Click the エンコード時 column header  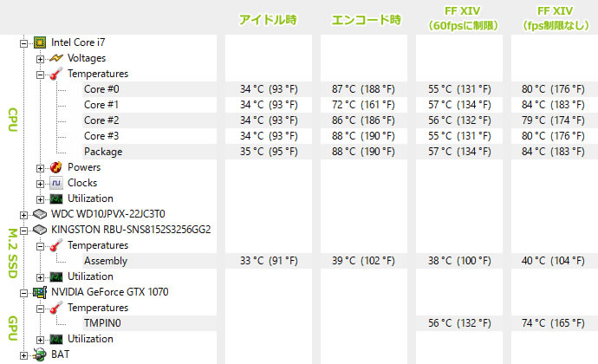pyautogui.click(x=366, y=19)
